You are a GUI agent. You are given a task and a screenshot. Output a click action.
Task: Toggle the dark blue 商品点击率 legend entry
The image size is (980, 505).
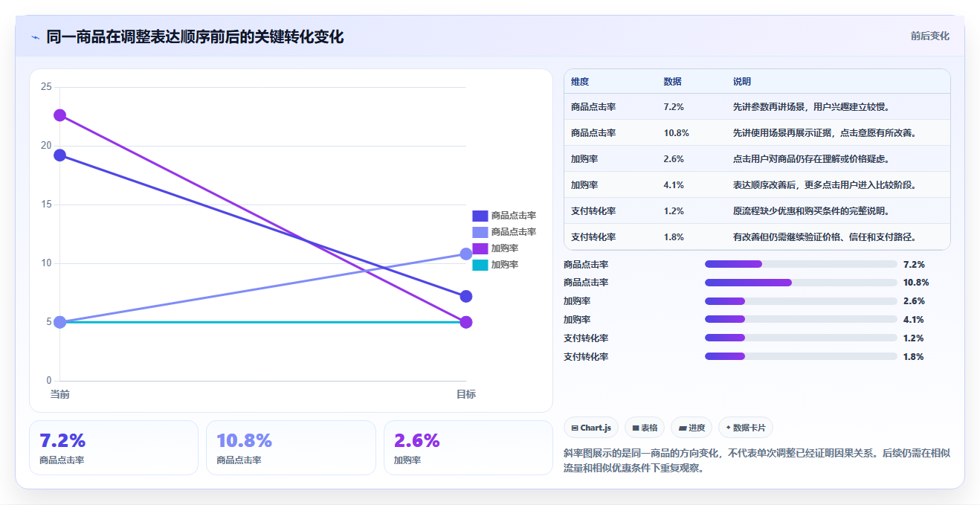coord(504,216)
